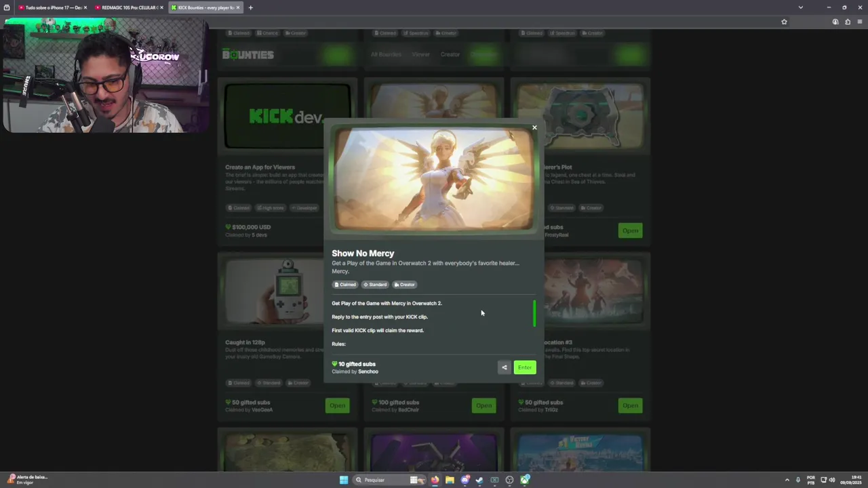Select the Creator filter on the background page
The height and width of the screenshot is (488, 868).
450,54
